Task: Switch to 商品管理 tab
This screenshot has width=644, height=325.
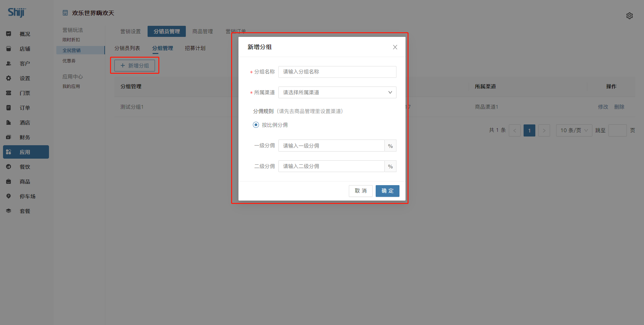Action: pyautogui.click(x=203, y=32)
